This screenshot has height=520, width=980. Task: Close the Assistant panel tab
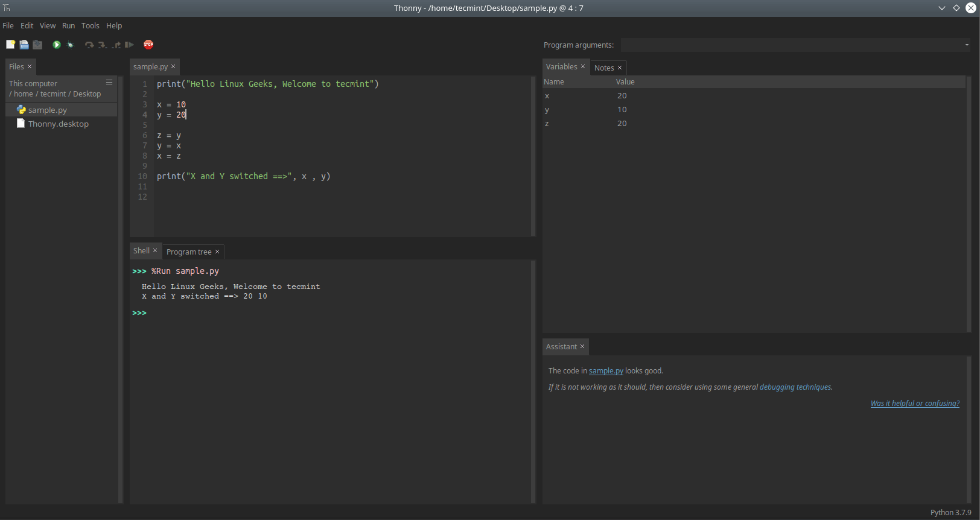[x=582, y=346]
